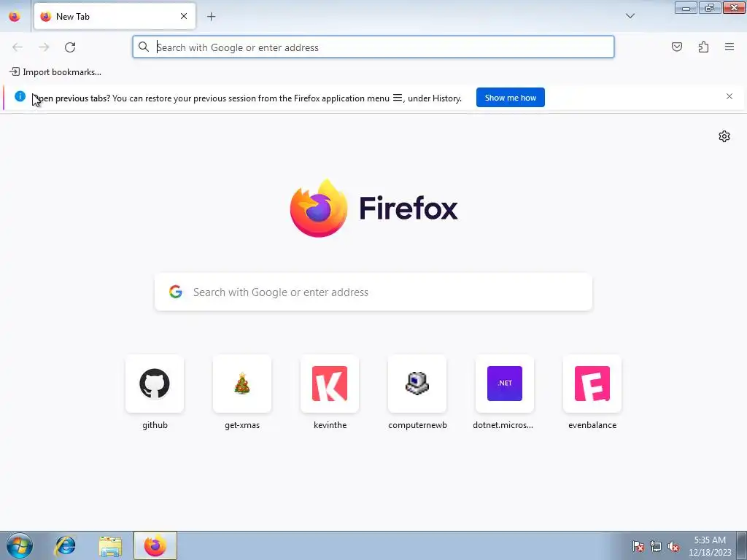747x560 pixels.
Task: Restore down the Firefox window
Action: [x=710, y=8]
